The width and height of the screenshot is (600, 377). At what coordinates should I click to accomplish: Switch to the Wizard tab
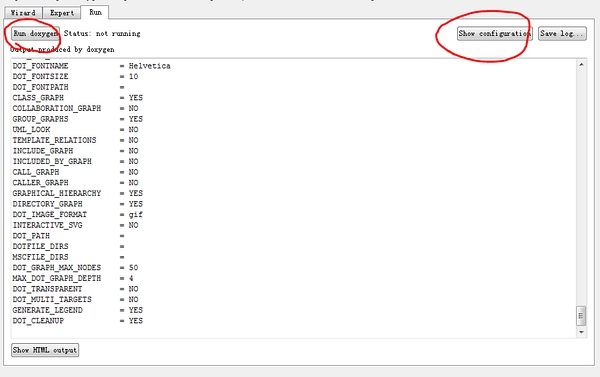tap(23, 13)
